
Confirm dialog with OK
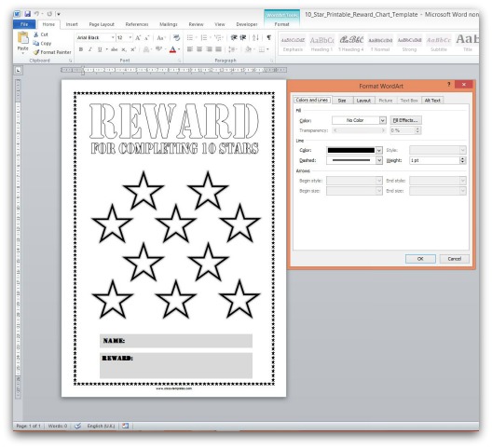pos(420,259)
